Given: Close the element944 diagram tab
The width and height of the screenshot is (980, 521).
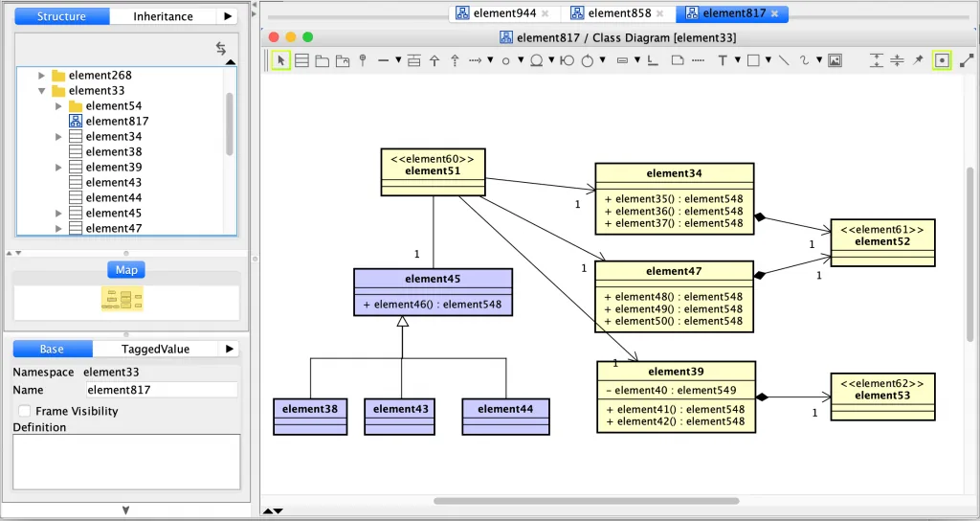Looking at the screenshot, I should tap(545, 13).
